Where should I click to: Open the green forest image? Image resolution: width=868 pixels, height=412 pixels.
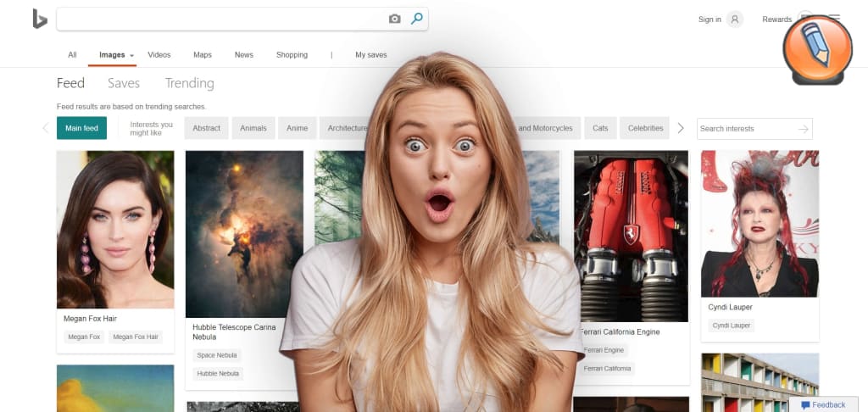pyautogui.click(x=339, y=198)
